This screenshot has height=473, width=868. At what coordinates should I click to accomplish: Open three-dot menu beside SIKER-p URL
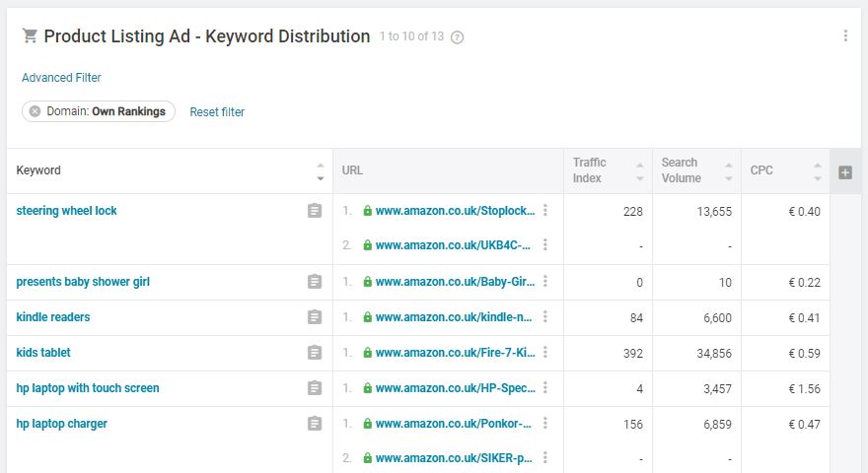[x=545, y=457]
